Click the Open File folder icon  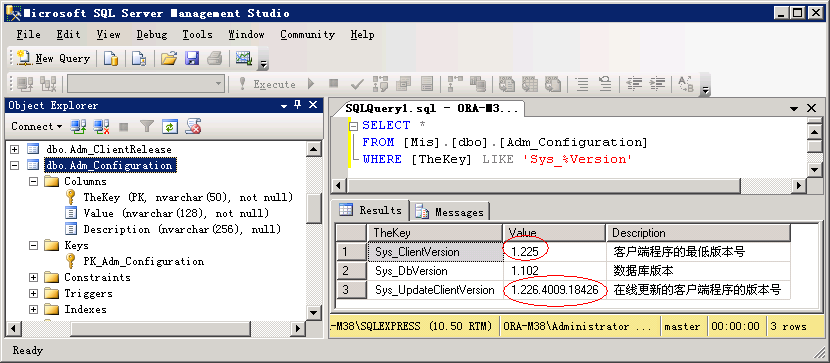pyautogui.click(x=168, y=58)
